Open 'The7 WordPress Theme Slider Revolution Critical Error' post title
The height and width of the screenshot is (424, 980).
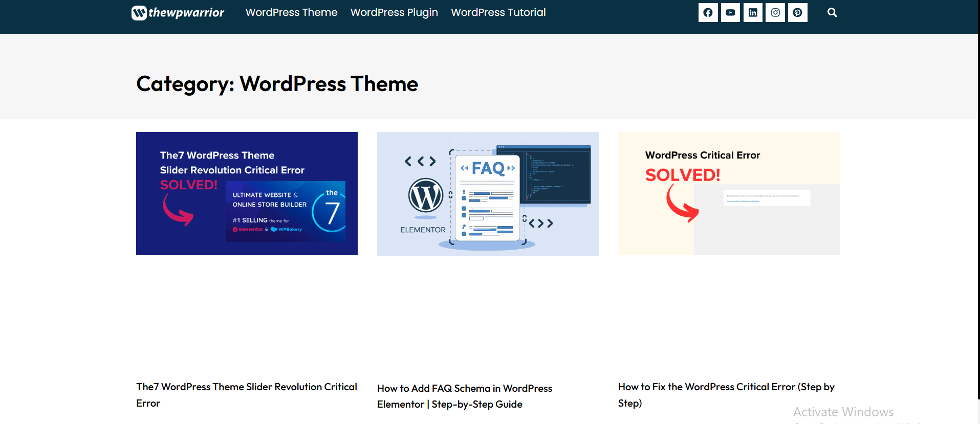(x=247, y=395)
